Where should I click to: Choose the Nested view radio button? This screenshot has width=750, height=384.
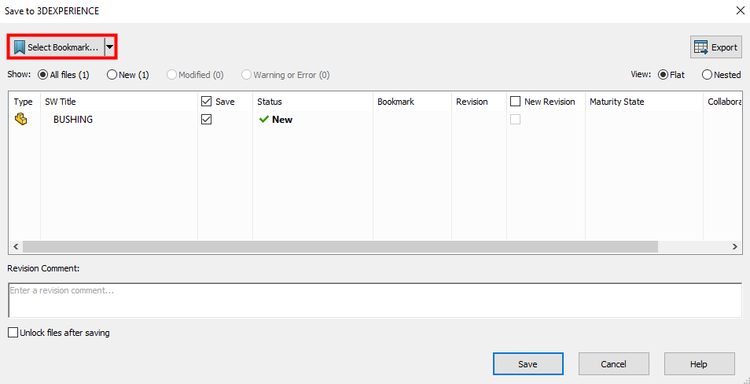[x=706, y=75]
